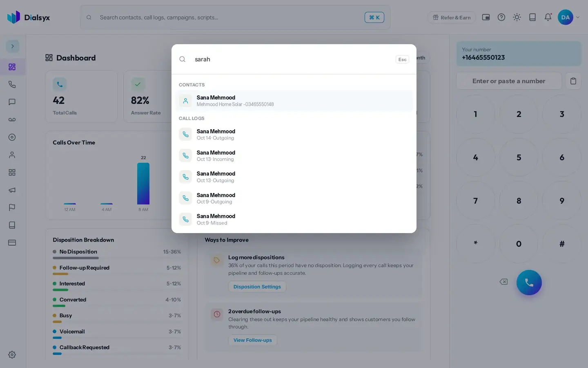Click the dialpad backspace delete icon

503,282
